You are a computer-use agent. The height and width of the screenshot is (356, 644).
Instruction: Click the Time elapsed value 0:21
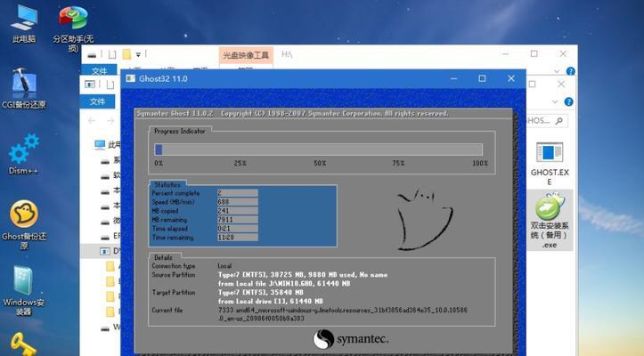click(238, 229)
